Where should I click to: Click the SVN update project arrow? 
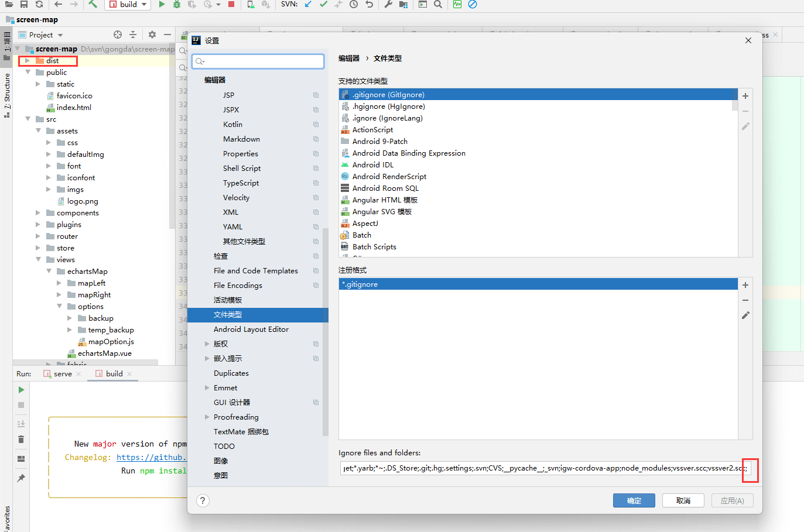pyautogui.click(x=308, y=4)
